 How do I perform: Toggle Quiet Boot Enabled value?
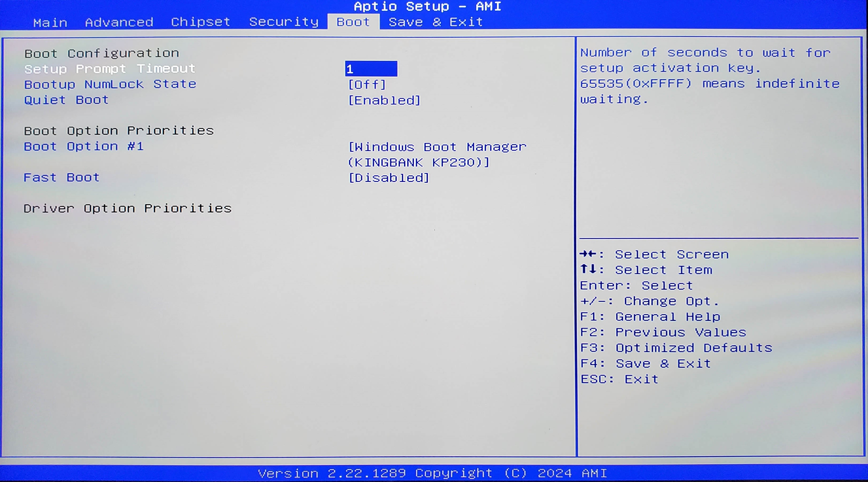(384, 100)
